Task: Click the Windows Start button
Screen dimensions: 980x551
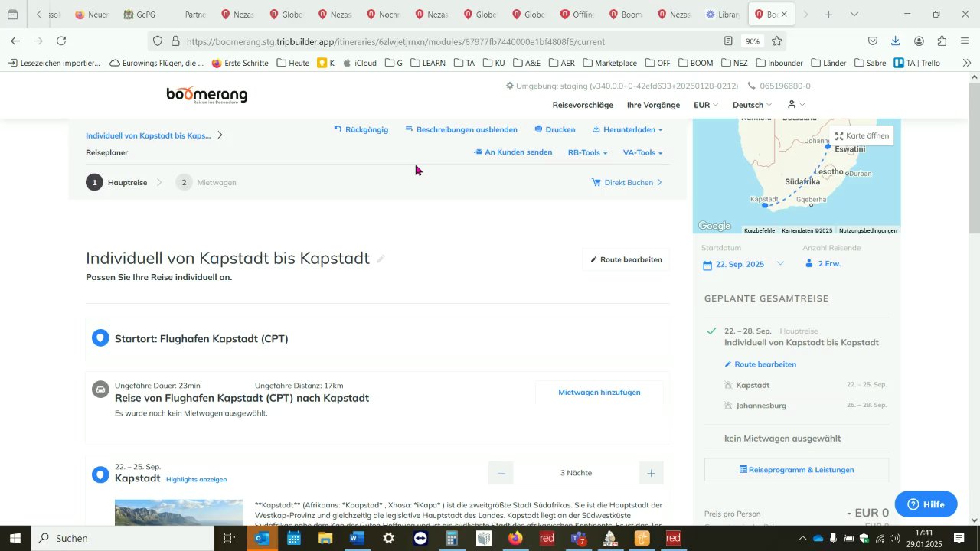Action: 15,538
